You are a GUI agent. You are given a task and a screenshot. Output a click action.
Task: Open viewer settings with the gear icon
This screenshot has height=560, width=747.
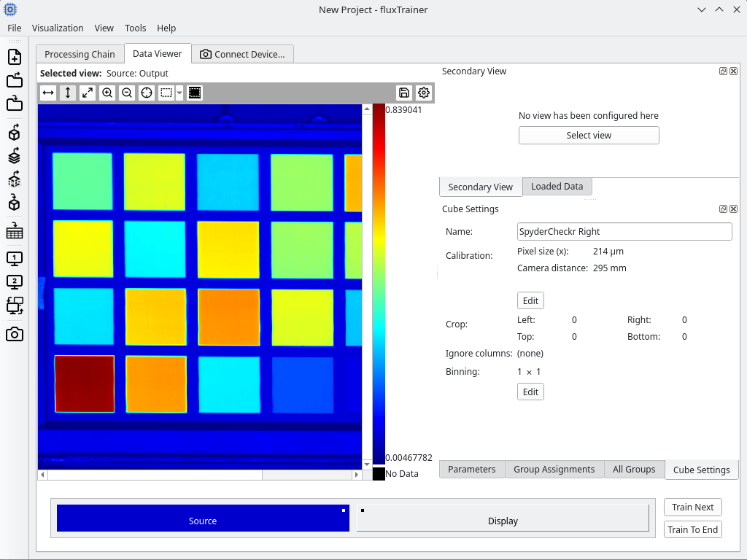click(424, 93)
